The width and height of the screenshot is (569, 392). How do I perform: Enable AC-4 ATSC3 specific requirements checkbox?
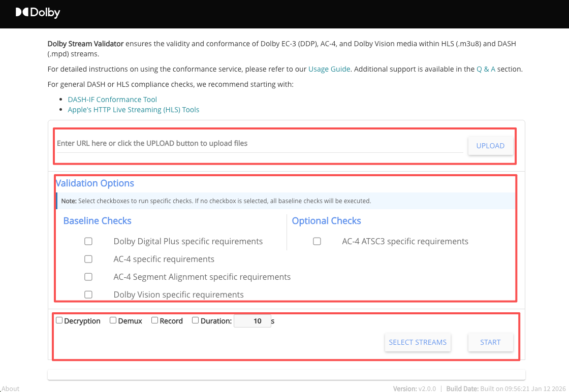[x=317, y=242]
